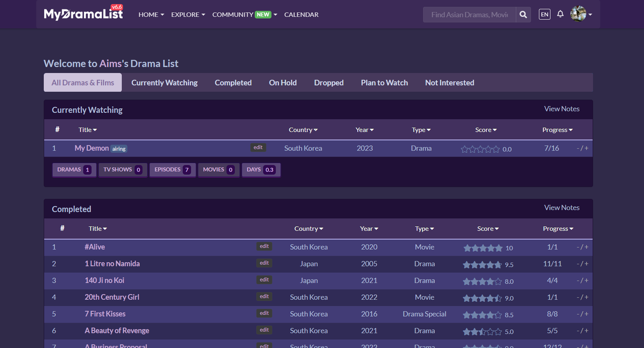Click the EPISODES count badge
Image resolution: width=644 pixels, height=348 pixels.
pos(173,170)
